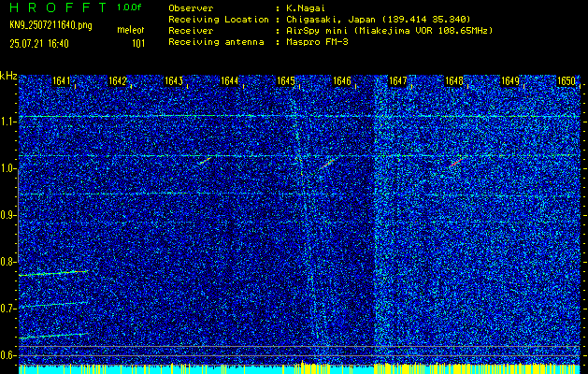Click the 1642 time marker
The height and width of the screenshot is (374, 588).
118,81
